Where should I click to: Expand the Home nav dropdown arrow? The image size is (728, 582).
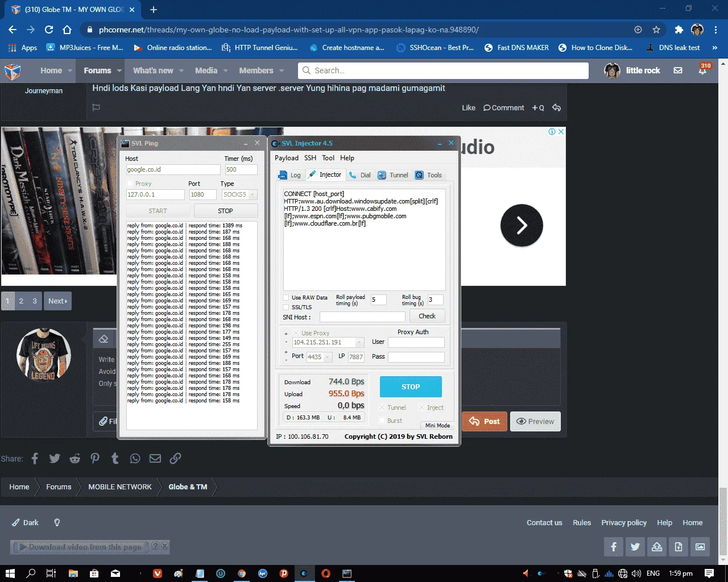pos(70,70)
